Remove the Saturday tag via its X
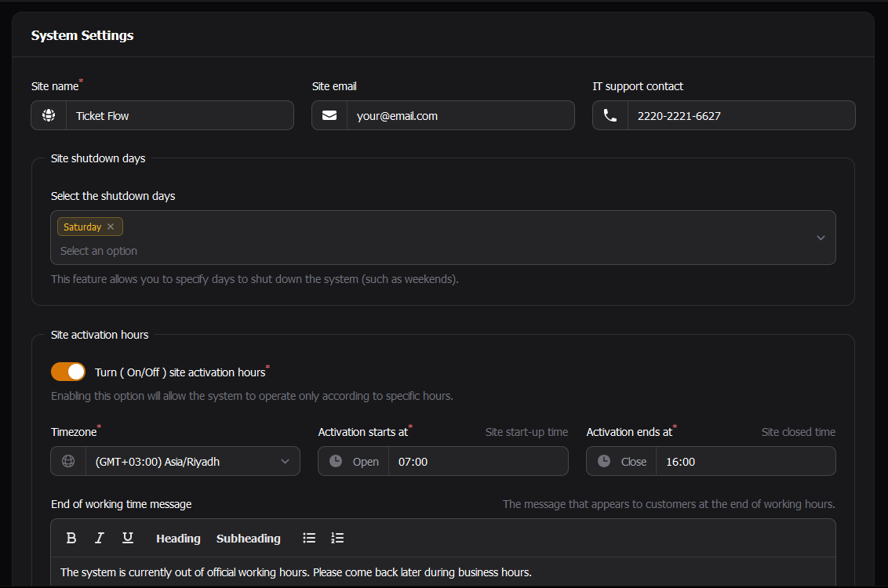Screen dimensions: 888x588 [111, 227]
